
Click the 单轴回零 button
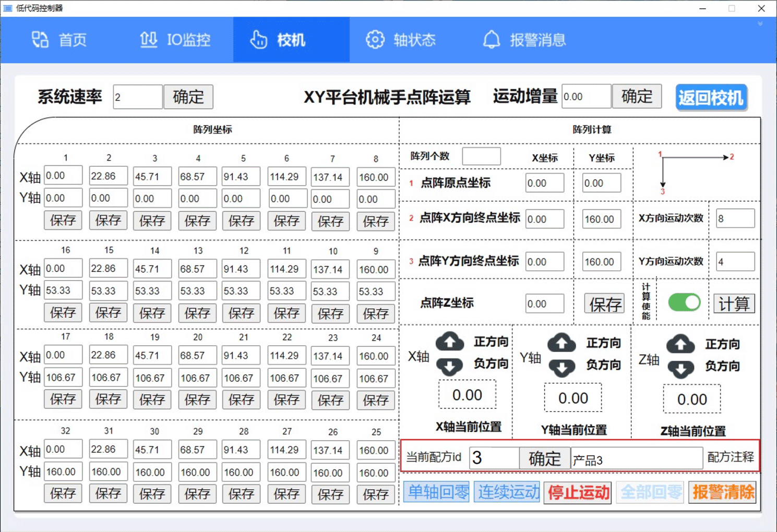pyautogui.click(x=437, y=492)
